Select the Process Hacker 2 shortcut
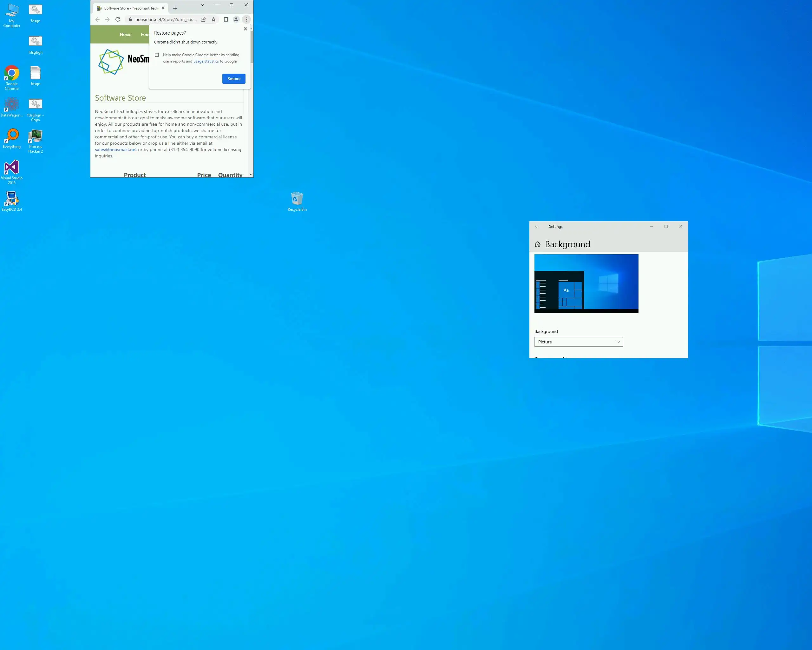 point(36,140)
